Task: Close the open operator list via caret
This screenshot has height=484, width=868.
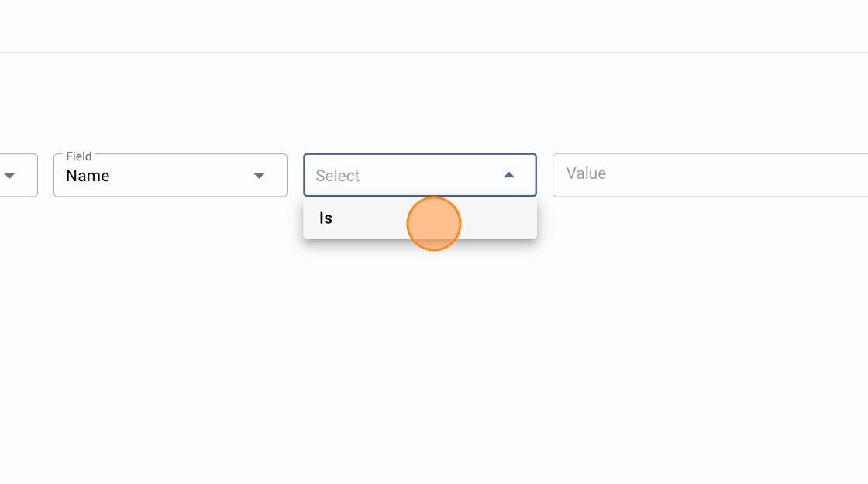Action: [509, 175]
